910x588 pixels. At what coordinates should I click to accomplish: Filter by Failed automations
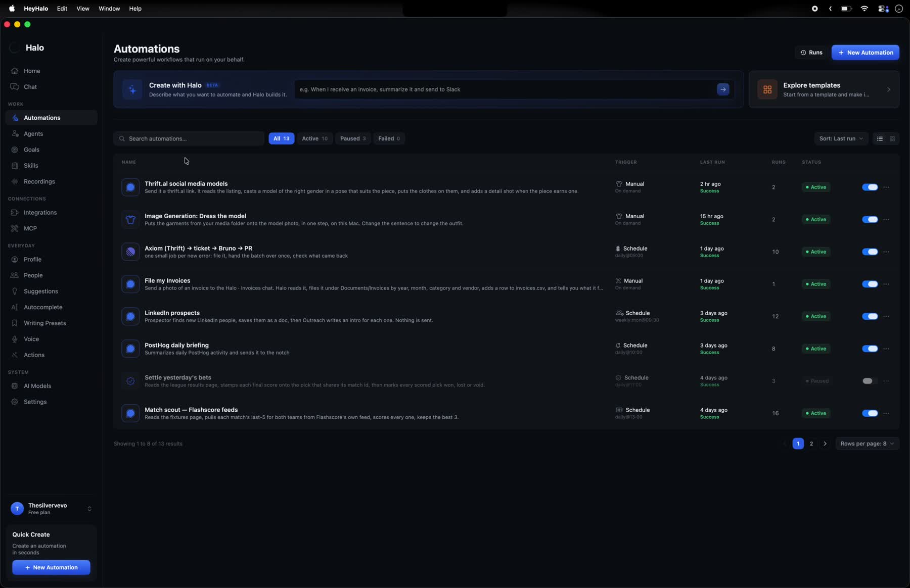point(389,138)
